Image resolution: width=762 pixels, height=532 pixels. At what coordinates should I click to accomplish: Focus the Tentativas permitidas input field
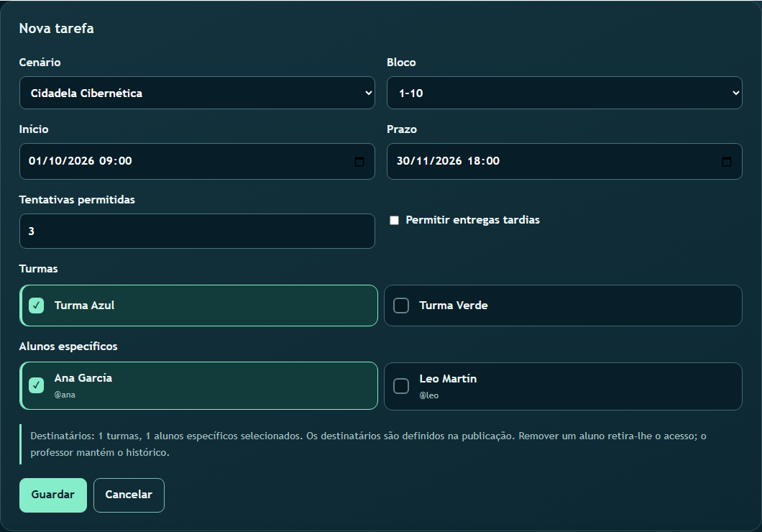click(x=197, y=231)
